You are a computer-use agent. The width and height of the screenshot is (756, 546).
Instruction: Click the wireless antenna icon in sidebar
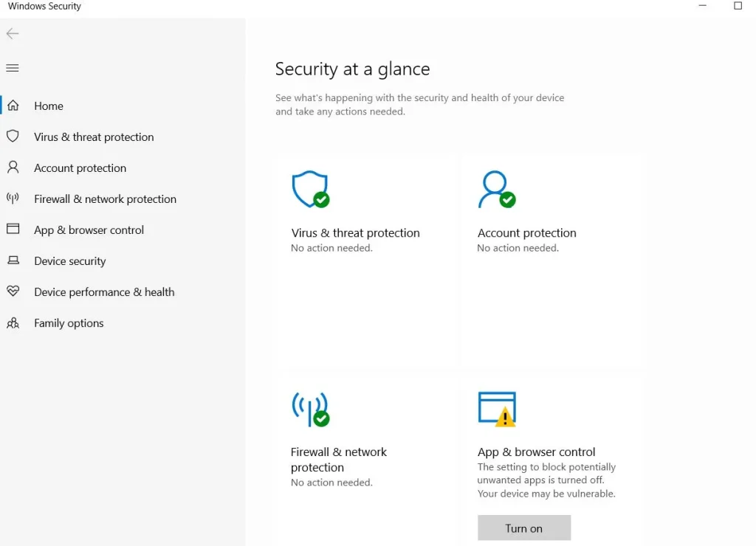(x=13, y=198)
